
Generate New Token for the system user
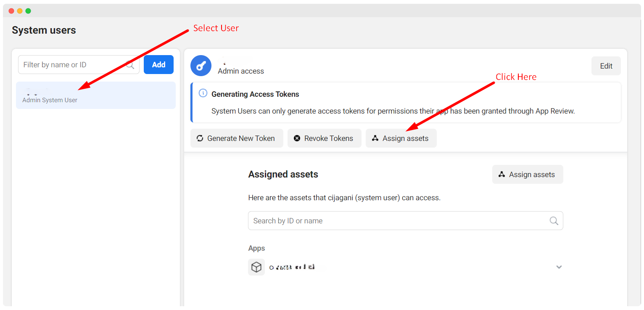tap(236, 138)
